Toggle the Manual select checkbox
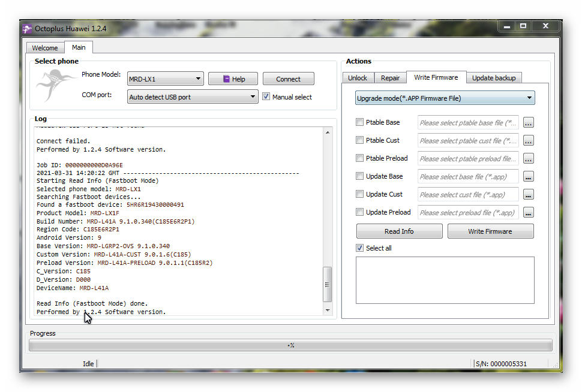The height and width of the screenshot is (392, 582). pyautogui.click(x=266, y=97)
